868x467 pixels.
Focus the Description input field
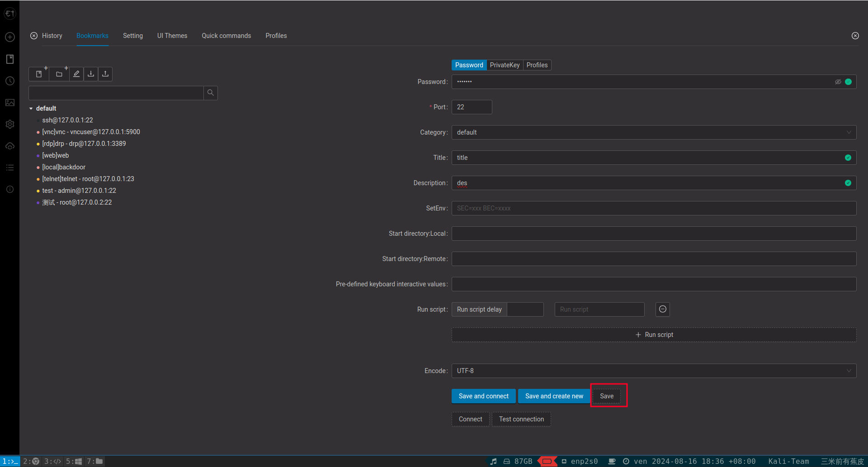[654, 183]
